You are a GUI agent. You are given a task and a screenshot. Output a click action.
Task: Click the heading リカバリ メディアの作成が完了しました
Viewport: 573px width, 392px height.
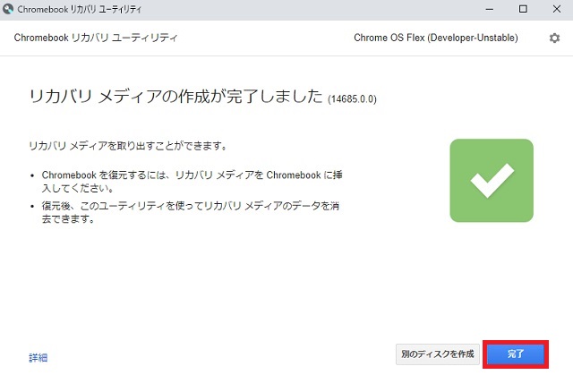[x=175, y=97]
